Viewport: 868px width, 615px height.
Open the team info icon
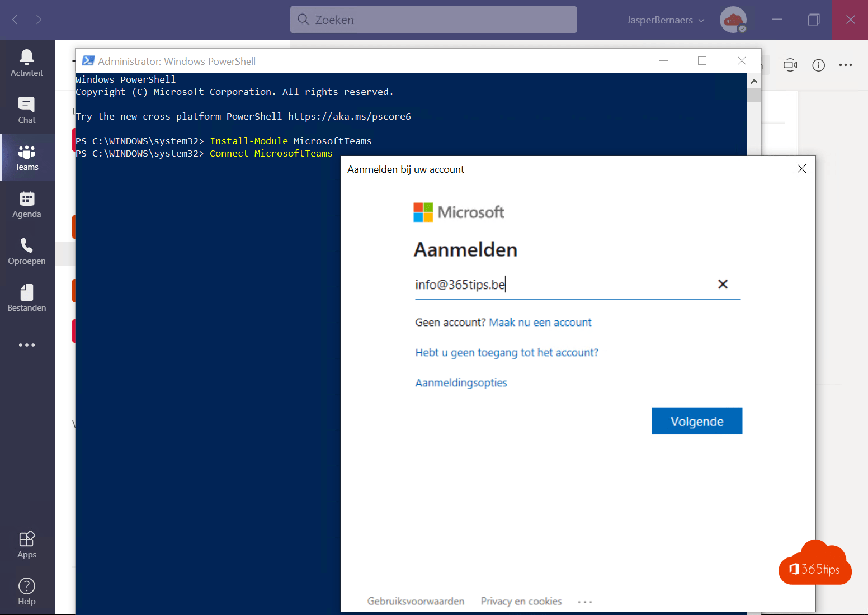point(818,65)
